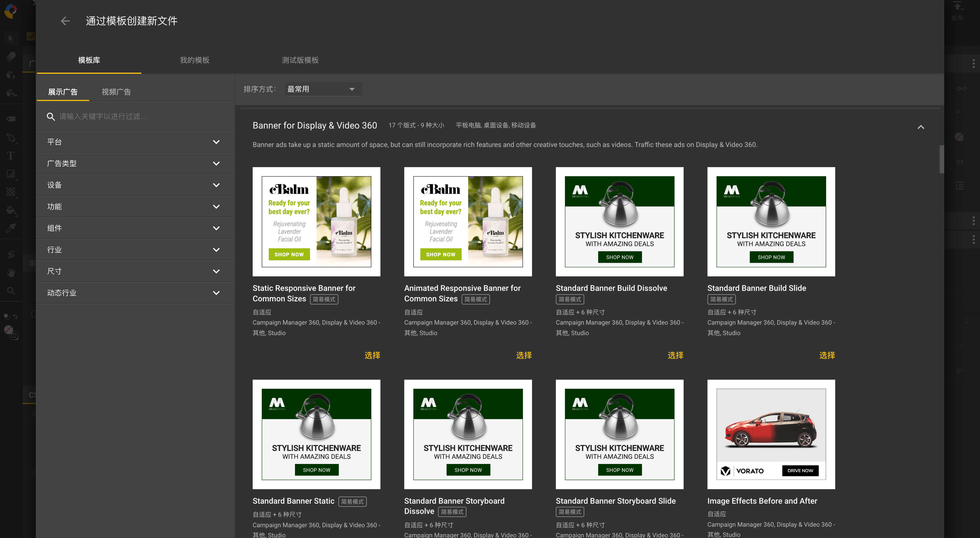Open the 最常用 sort order dropdown
Screen dimensions: 980x538
pyautogui.click(x=323, y=89)
